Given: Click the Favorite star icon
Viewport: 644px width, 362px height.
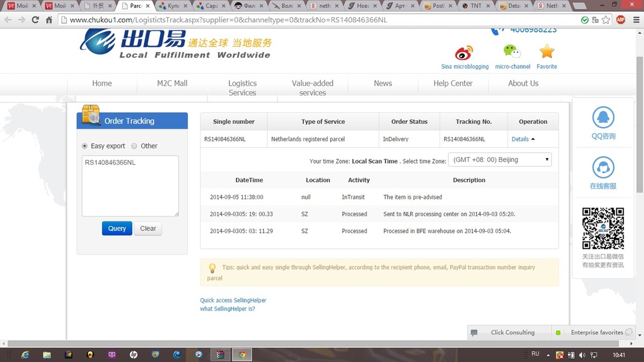Looking at the screenshot, I should point(546,51).
